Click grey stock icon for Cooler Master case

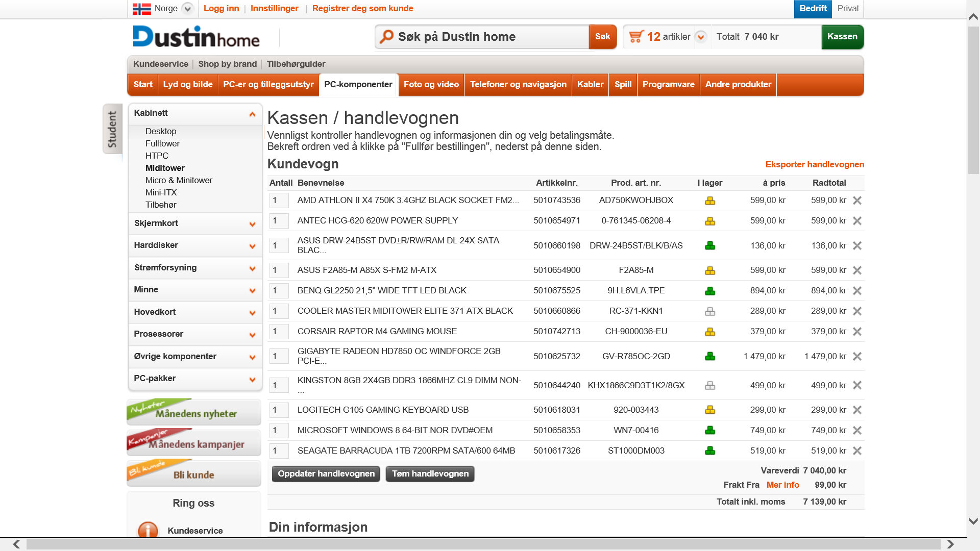pos(710,311)
